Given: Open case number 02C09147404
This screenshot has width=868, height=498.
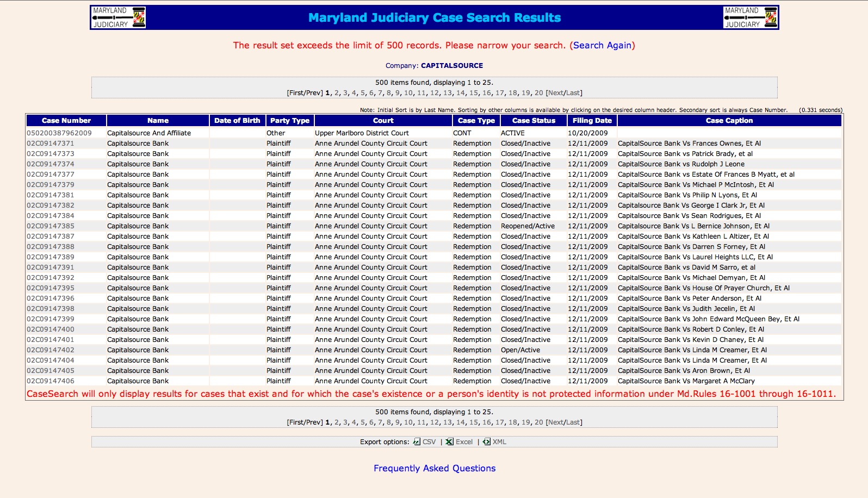Looking at the screenshot, I should tap(51, 360).
